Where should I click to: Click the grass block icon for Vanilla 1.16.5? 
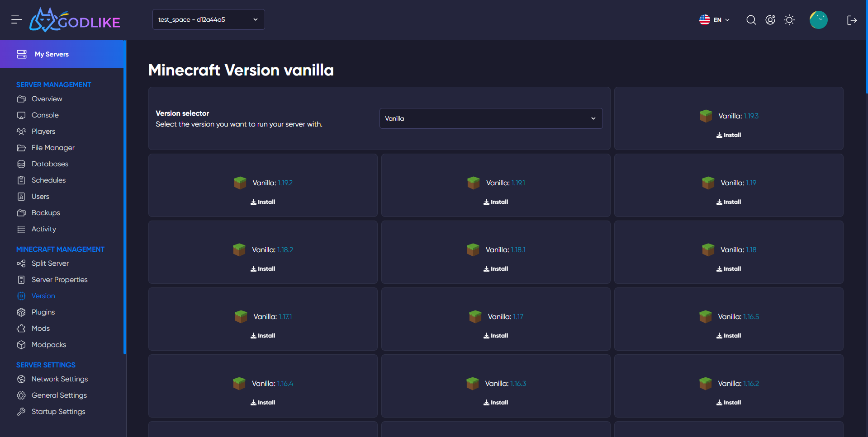point(705,317)
